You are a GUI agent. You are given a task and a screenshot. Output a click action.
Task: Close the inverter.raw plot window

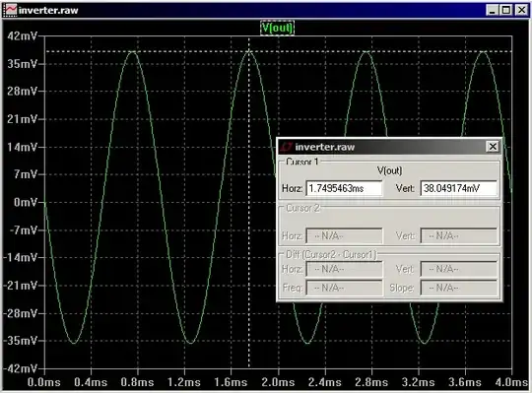(521, 10)
